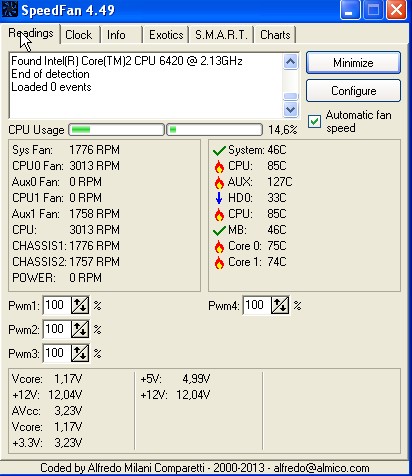Click the 'Found Intel(R) Core(TM)2 CPU' log line

127,61
